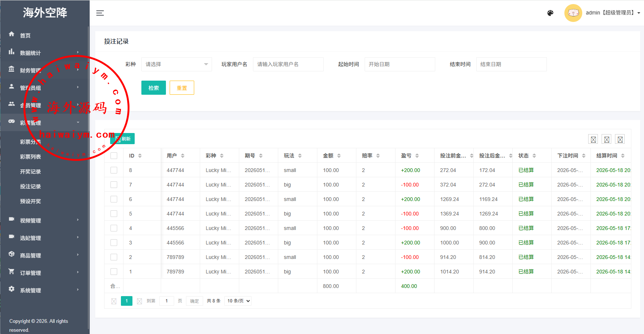
Task: Change the 10 条/页 page size dropdown
Action: tap(238, 301)
